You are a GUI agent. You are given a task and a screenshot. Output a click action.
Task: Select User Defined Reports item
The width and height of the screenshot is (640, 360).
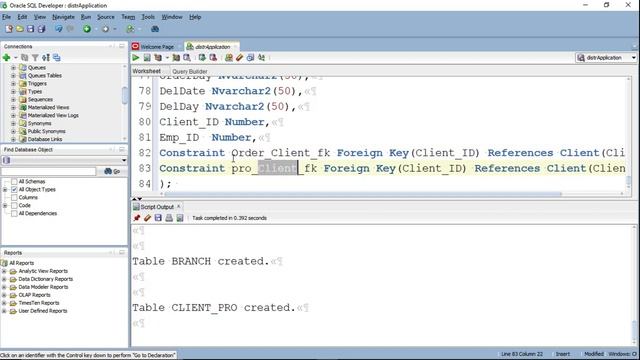[x=43, y=311]
